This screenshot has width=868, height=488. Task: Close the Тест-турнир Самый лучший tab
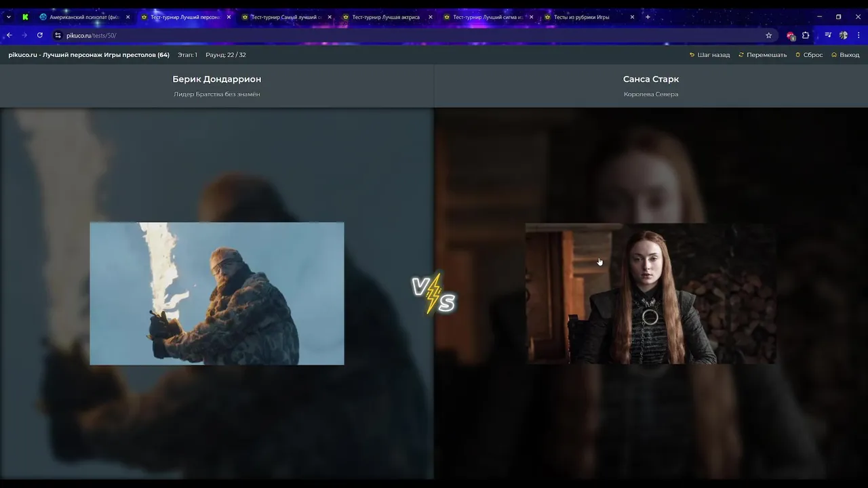pyautogui.click(x=330, y=17)
